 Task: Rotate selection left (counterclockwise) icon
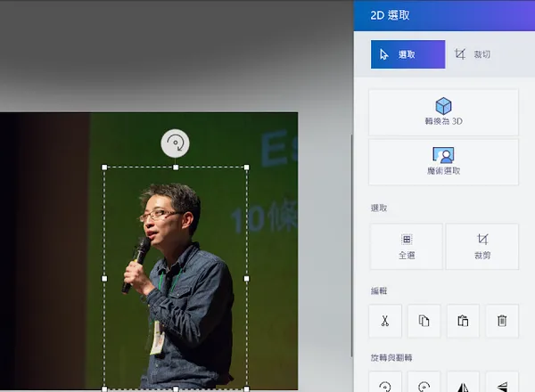[385, 385]
